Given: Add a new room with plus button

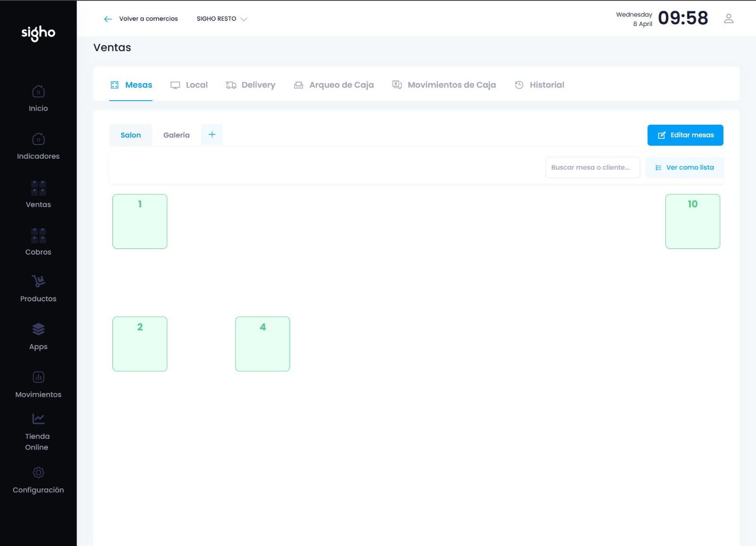Looking at the screenshot, I should click(212, 135).
